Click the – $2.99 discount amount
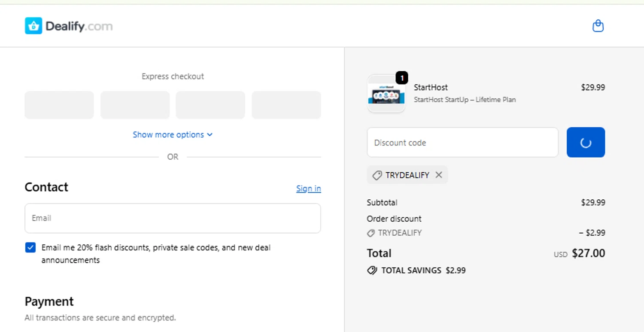The image size is (644, 332). coord(592,233)
